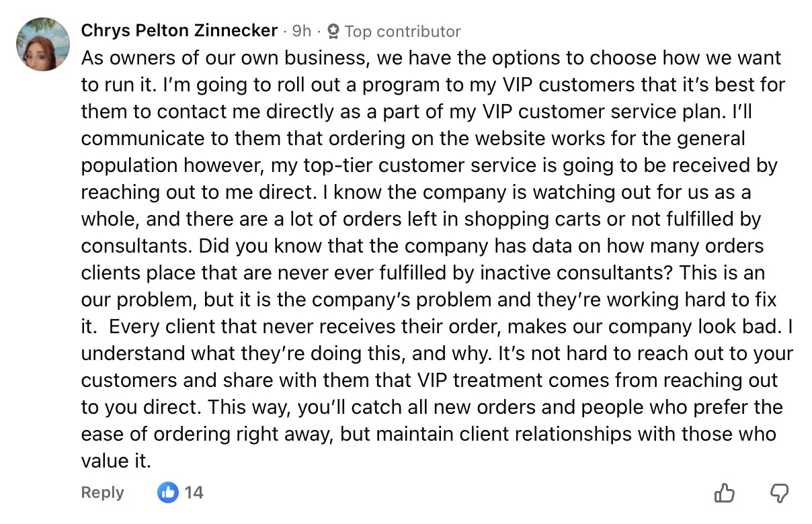Click the final words "value it." of the comment
This screenshot has height=524, width=812.
pyautogui.click(x=116, y=461)
